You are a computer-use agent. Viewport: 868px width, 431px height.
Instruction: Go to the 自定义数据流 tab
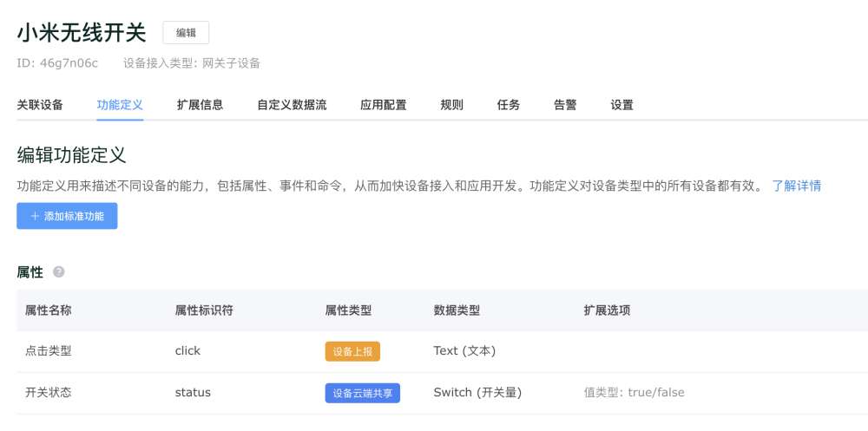coord(292,105)
